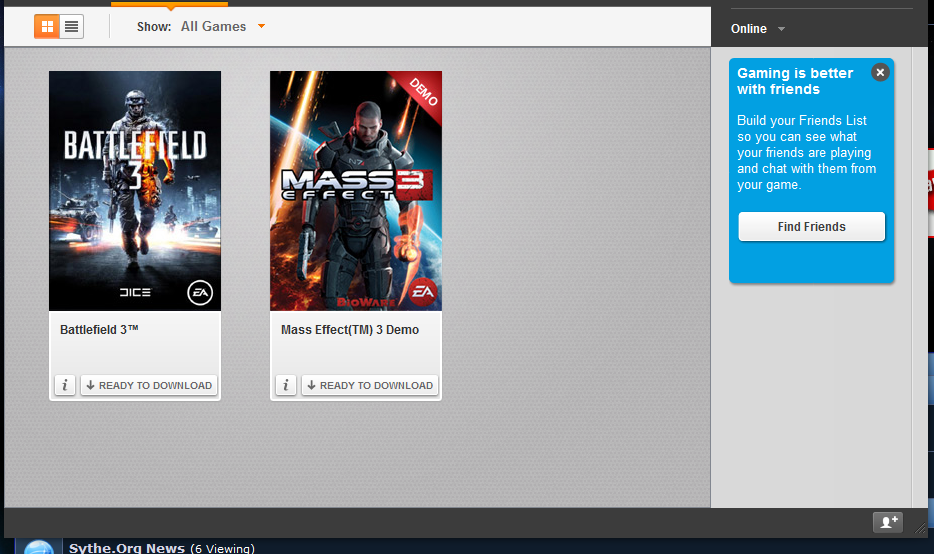
Task: Grab the window resize grip corner
Action: 920,527
